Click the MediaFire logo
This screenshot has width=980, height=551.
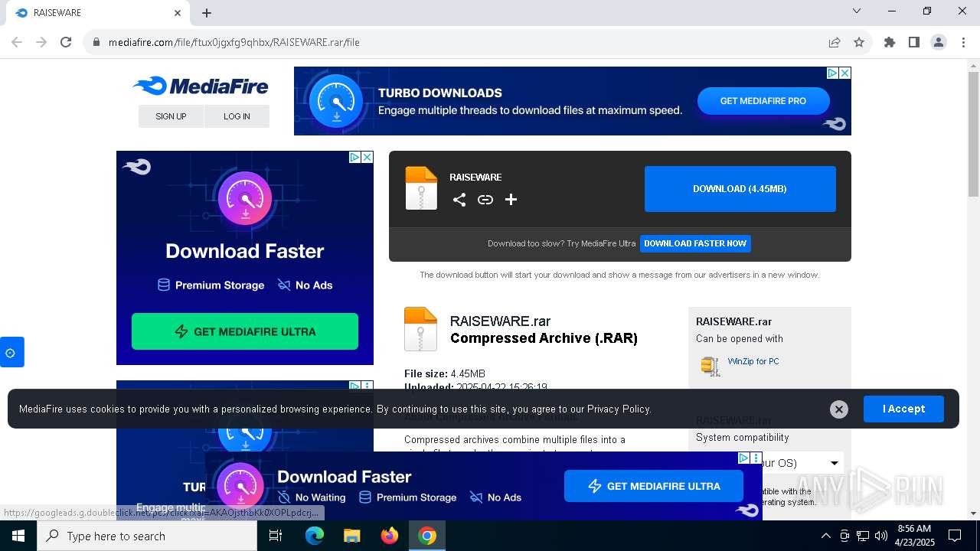click(x=201, y=86)
